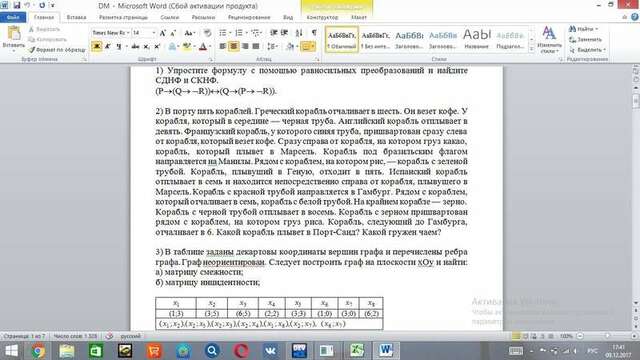The height and width of the screenshot is (360, 640).
Task: Toggle italic formatting button
Action: click(108, 47)
